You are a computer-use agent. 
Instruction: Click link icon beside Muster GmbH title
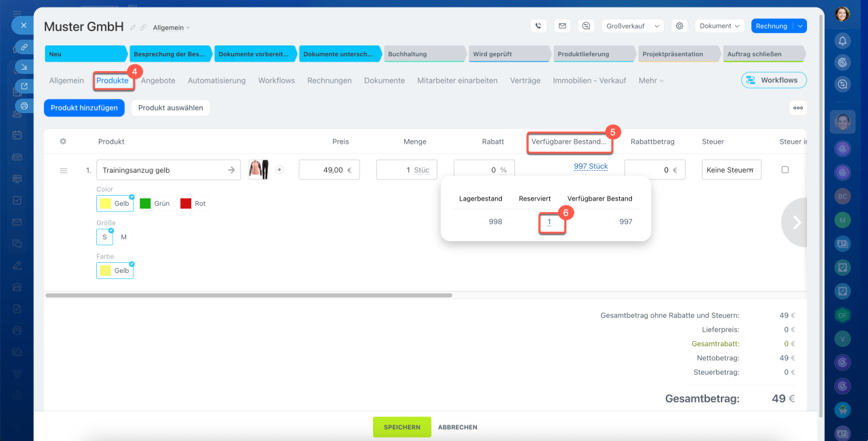point(143,28)
